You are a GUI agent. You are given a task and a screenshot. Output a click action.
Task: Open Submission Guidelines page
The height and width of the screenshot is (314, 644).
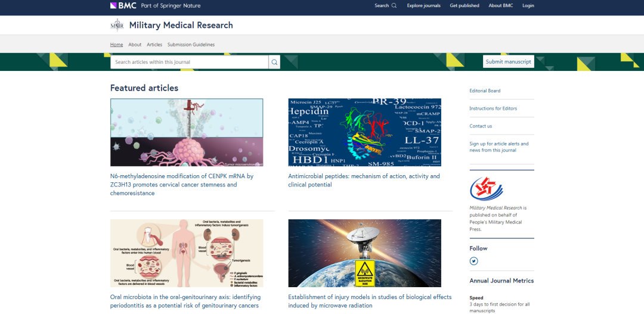(x=191, y=45)
